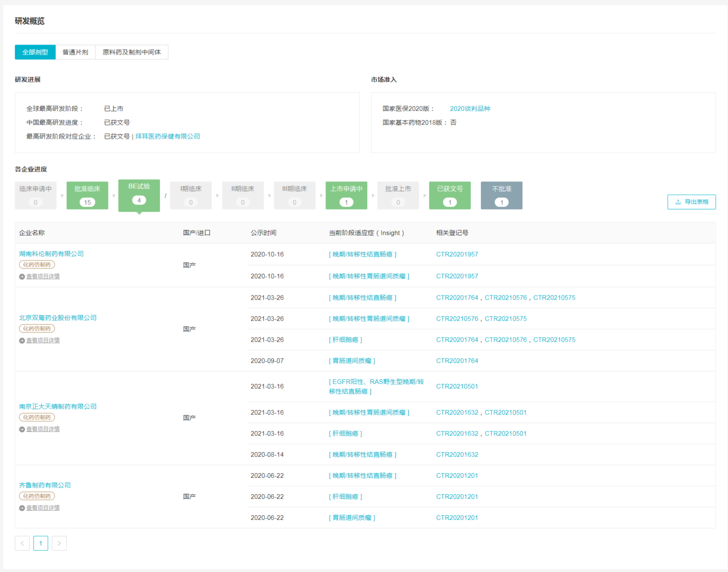Screen dimensions: 728x572
Task: Click the 企业名称 column header
Action: tap(32, 233)
